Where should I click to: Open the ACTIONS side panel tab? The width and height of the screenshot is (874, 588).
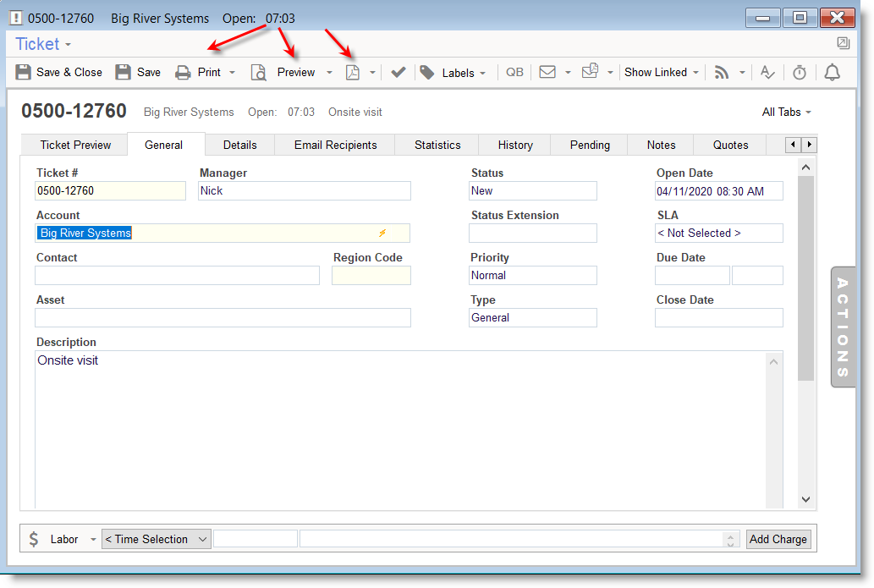[843, 327]
